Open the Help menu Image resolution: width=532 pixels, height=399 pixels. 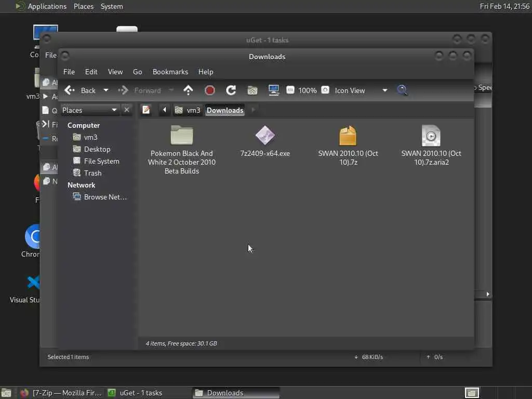[x=206, y=72]
